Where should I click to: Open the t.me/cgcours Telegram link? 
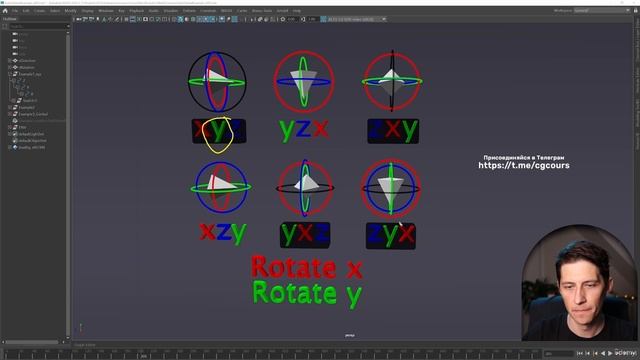pos(524,165)
